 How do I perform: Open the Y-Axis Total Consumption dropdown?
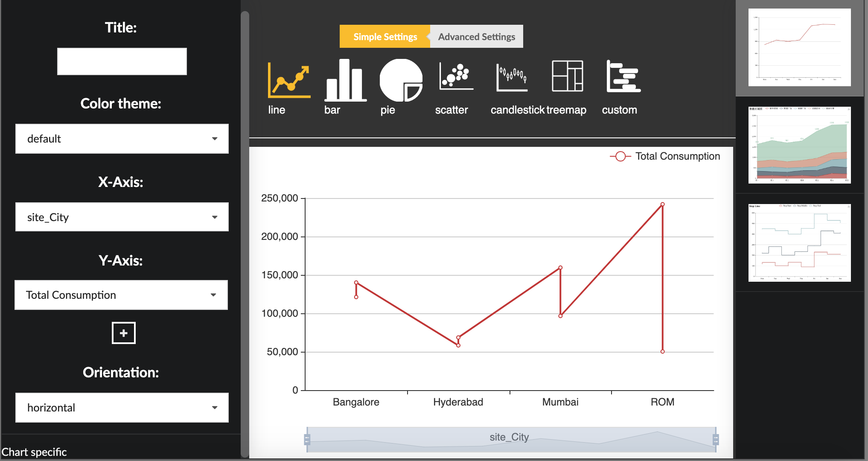pyautogui.click(x=121, y=295)
